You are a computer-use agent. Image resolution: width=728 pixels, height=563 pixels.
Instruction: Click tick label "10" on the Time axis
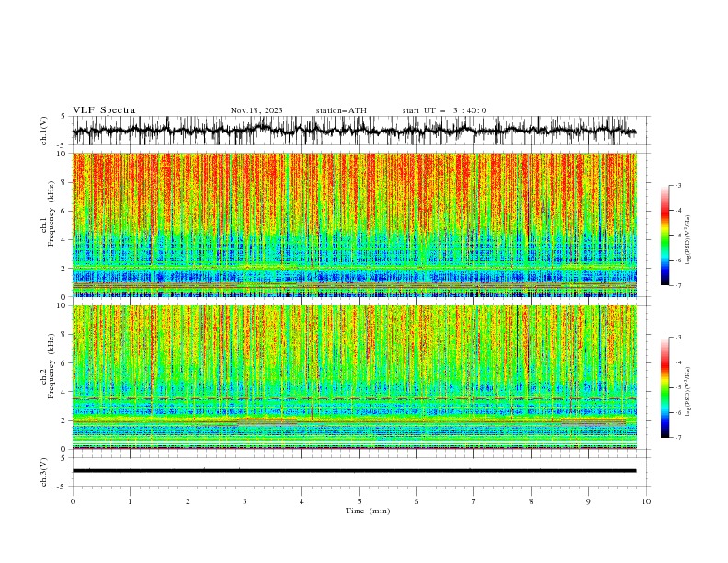click(646, 501)
